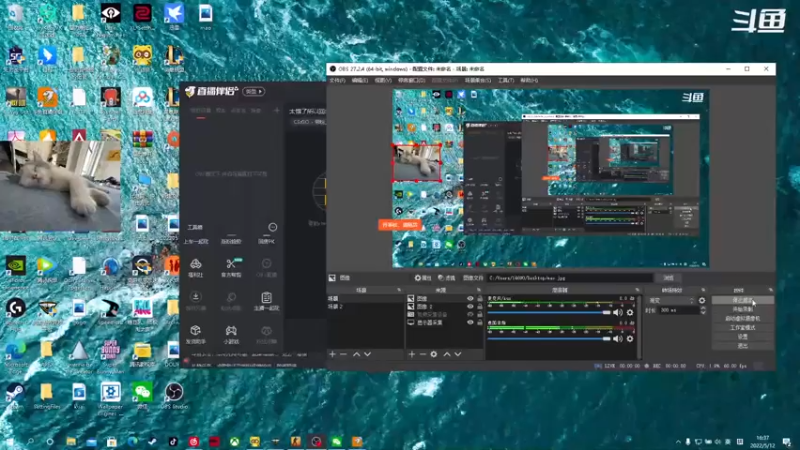Open OBS 工具(T) menu
The image size is (800, 450).
click(x=506, y=81)
